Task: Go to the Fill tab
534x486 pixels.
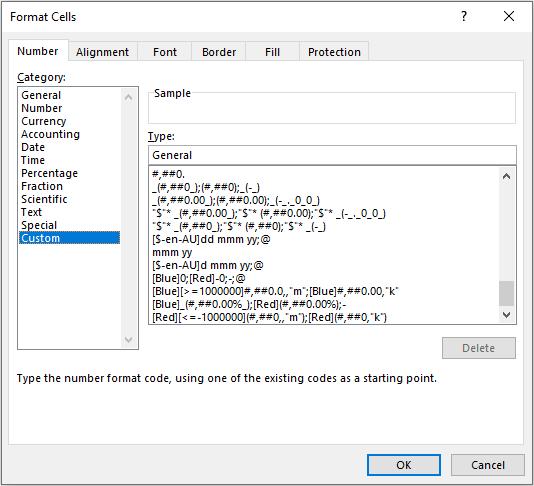Action: [x=272, y=52]
